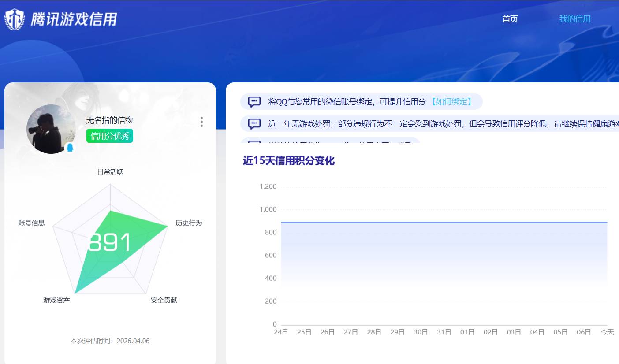Click the green 信用分优秀 badge
Image resolution: width=619 pixels, height=364 pixels.
coord(109,136)
